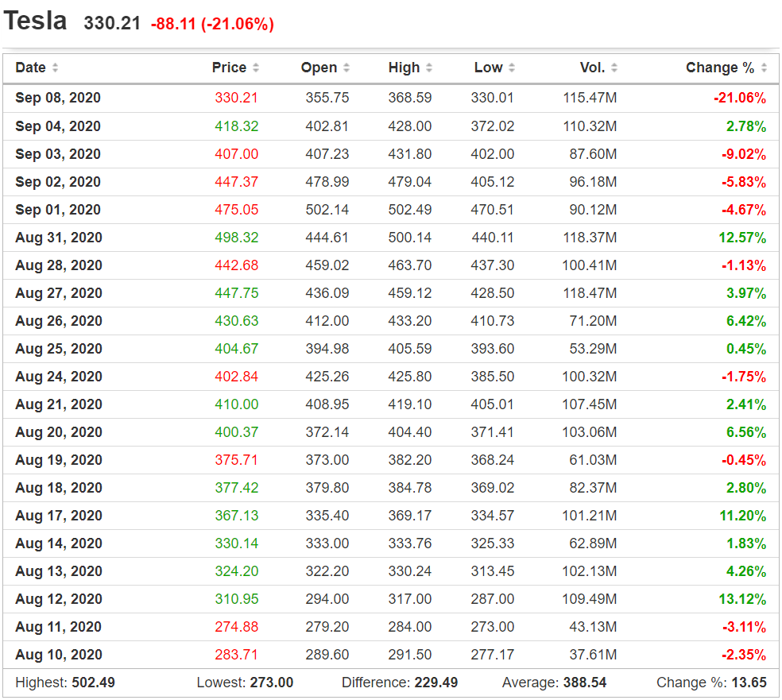Click sort arrows next to Price header

pyautogui.click(x=256, y=68)
